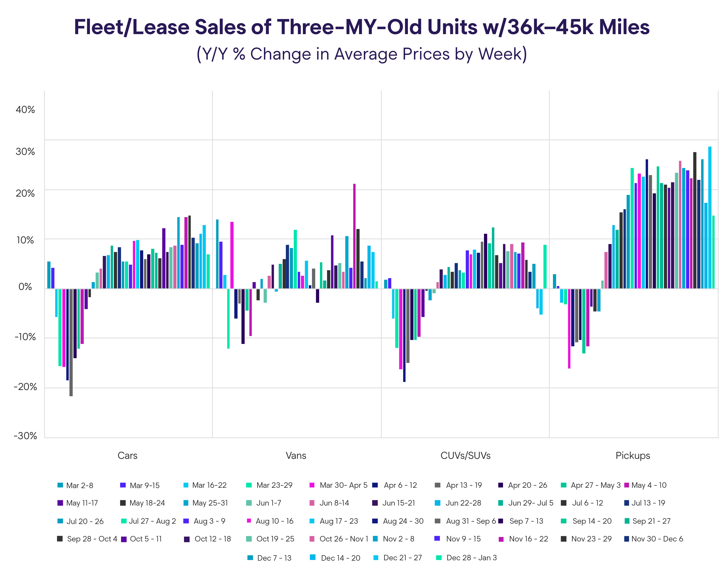Image resolution: width=728 pixels, height=574 pixels.
Task: Select the Jul 13 - 19 legend label
Action: 648,503
